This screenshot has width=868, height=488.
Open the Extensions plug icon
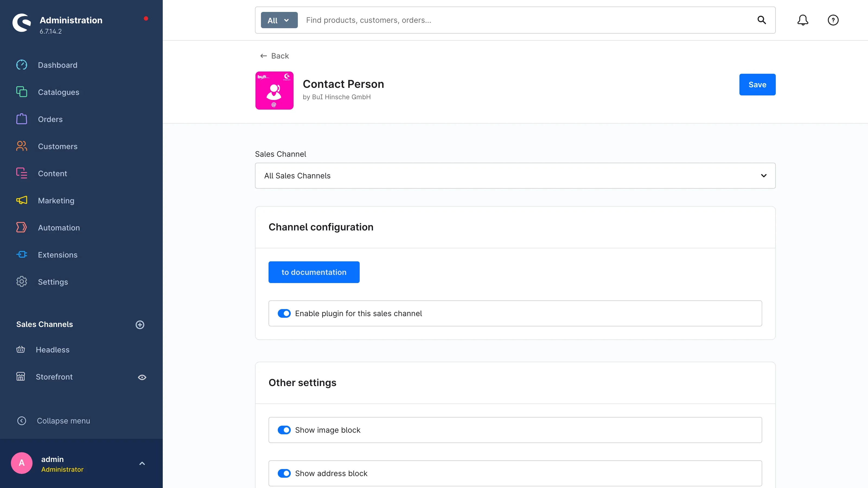22,255
